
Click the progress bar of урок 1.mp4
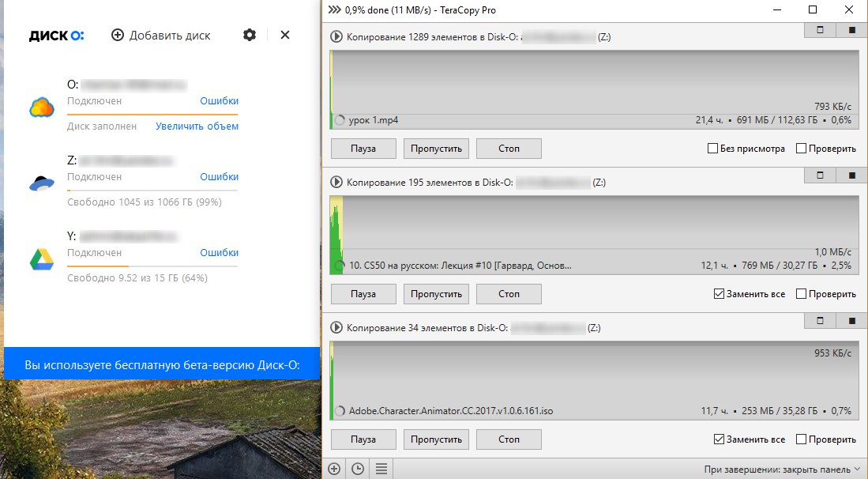(595, 121)
